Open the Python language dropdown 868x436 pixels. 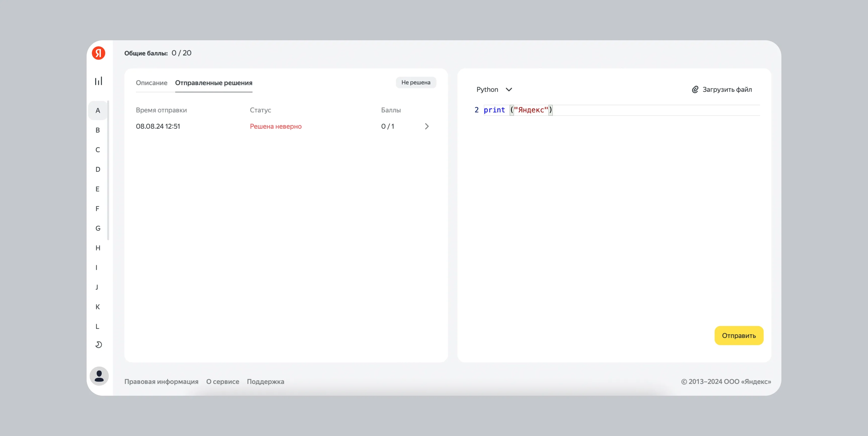pyautogui.click(x=494, y=90)
